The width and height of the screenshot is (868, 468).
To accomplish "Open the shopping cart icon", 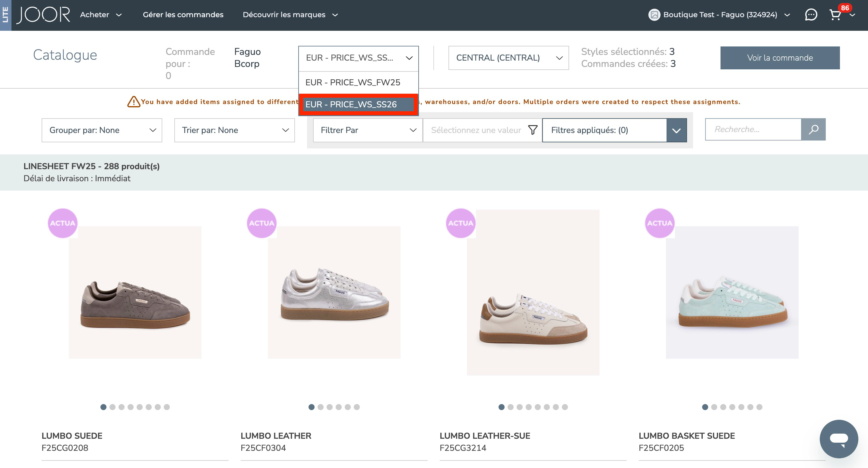I will point(835,15).
